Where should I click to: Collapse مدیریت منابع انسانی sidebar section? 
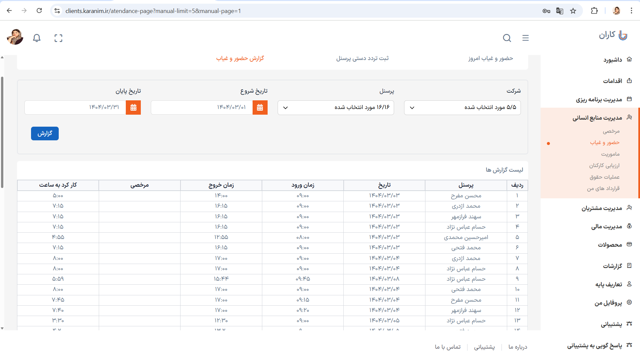pos(597,118)
